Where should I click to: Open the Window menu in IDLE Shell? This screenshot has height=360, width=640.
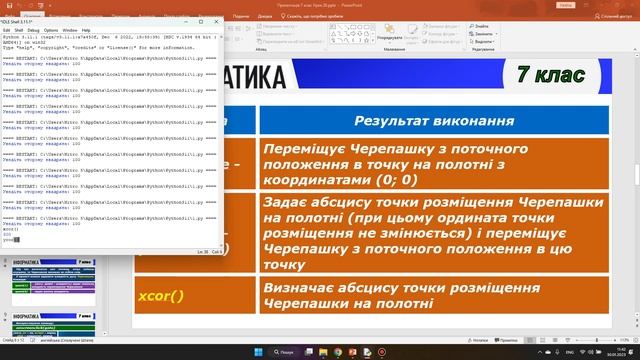coord(70,30)
